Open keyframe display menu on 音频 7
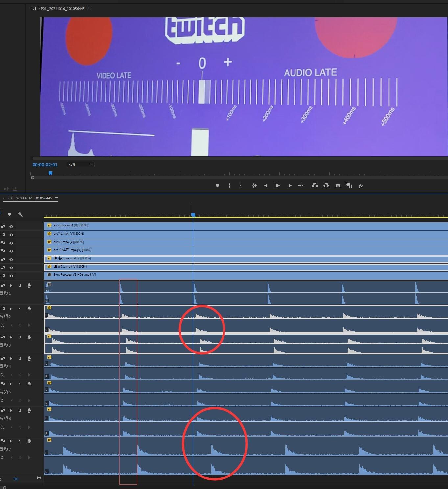This screenshot has height=489, width=448. [3, 458]
